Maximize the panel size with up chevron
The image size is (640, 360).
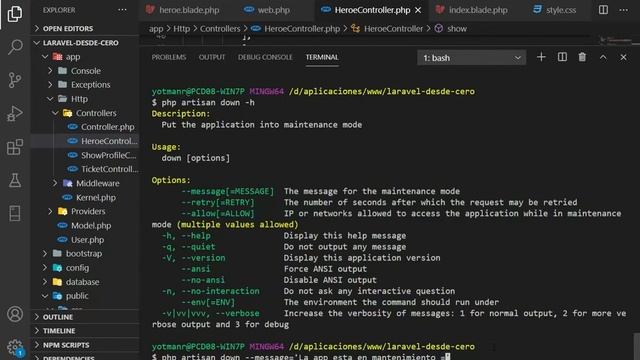(x=603, y=57)
